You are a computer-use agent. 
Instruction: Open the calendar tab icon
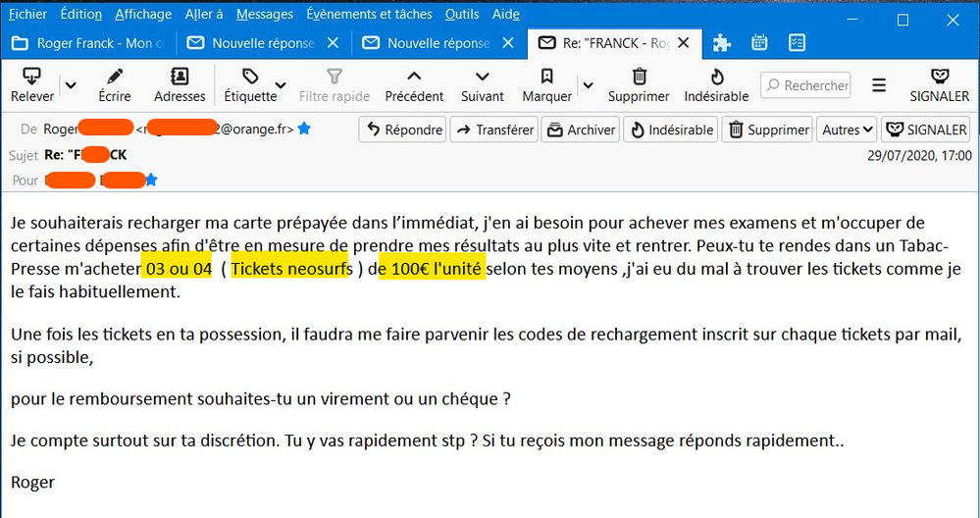759,42
